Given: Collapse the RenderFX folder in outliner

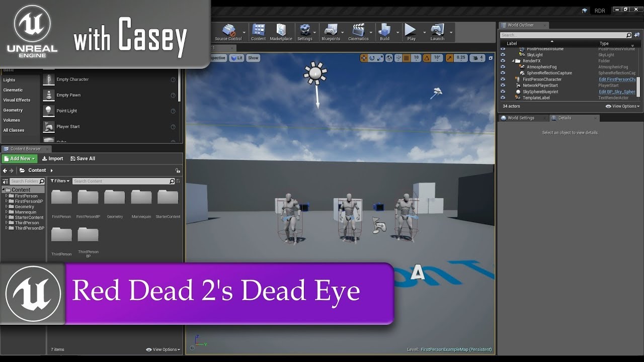Looking at the screenshot, I should tap(513, 61).
